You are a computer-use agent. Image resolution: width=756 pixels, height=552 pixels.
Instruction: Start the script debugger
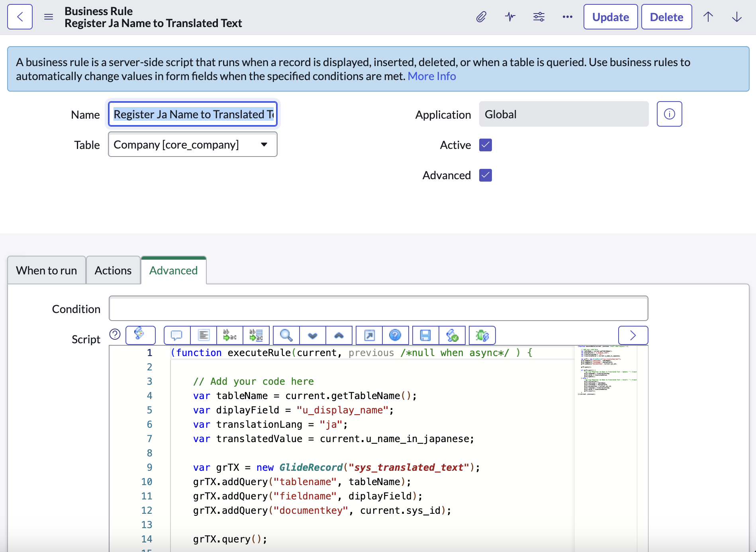pyautogui.click(x=482, y=335)
